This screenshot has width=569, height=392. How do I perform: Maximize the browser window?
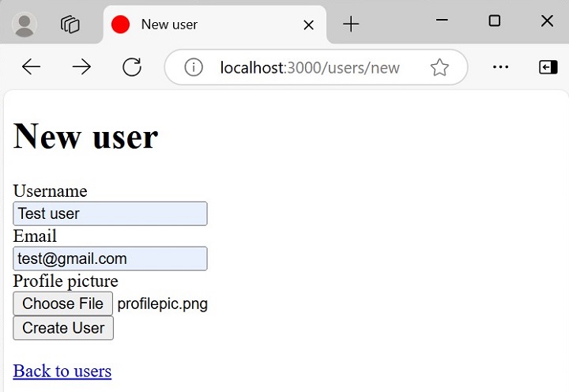click(495, 21)
